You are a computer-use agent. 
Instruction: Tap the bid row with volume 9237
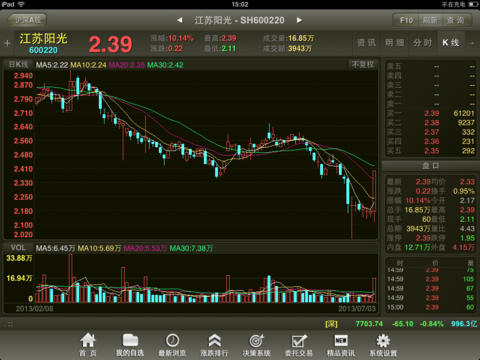click(x=431, y=123)
